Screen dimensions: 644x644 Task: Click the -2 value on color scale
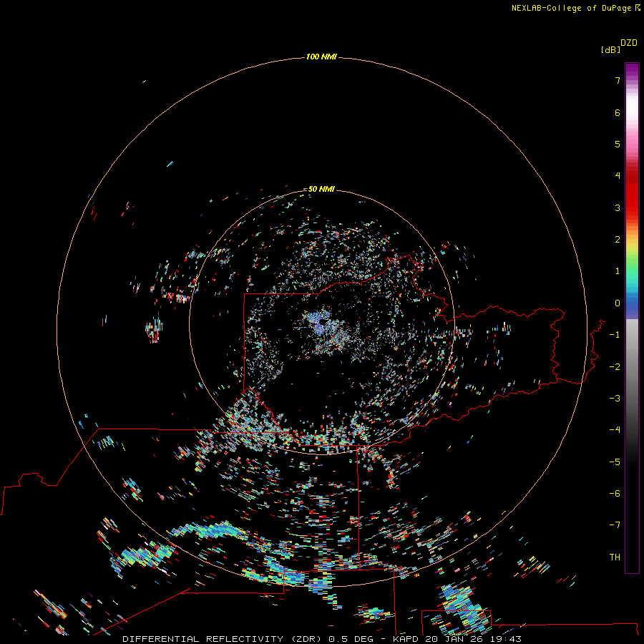(615, 367)
